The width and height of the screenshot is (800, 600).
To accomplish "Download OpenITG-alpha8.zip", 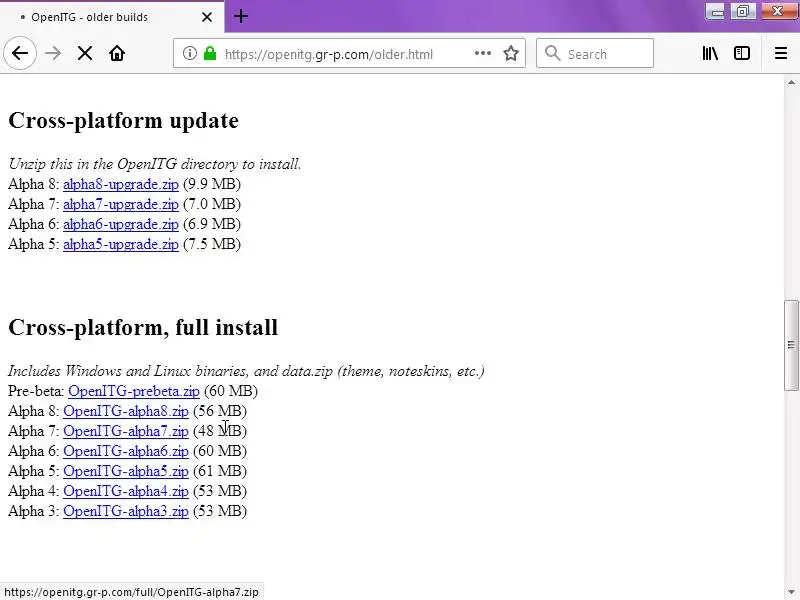I will point(126,411).
